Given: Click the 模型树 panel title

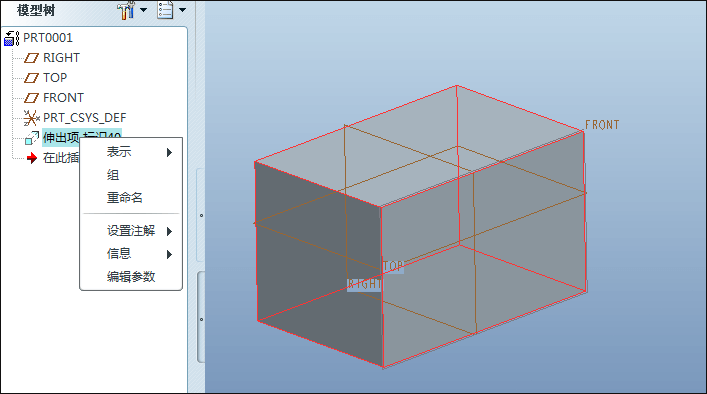Looking at the screenshot, I should pos(36,10).
